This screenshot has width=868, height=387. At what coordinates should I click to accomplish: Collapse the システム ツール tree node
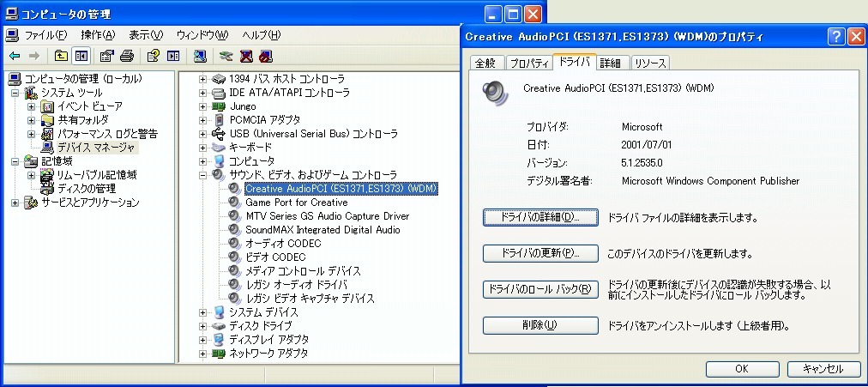15,93
